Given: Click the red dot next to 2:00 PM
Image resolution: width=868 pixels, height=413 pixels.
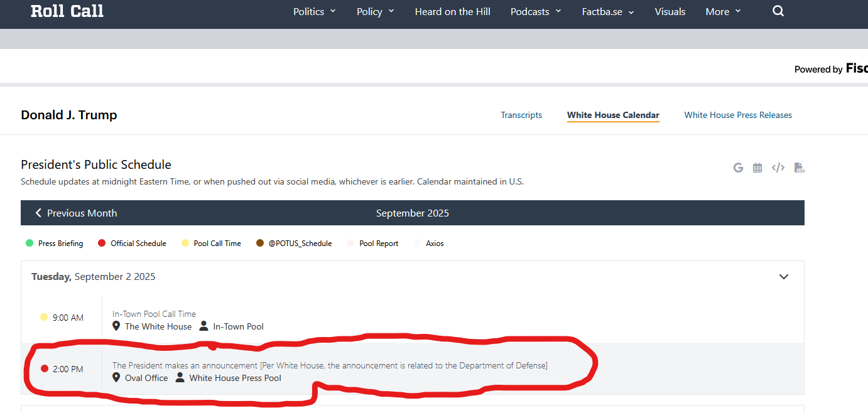Looking at the screenshot, I should click(45, 369).
